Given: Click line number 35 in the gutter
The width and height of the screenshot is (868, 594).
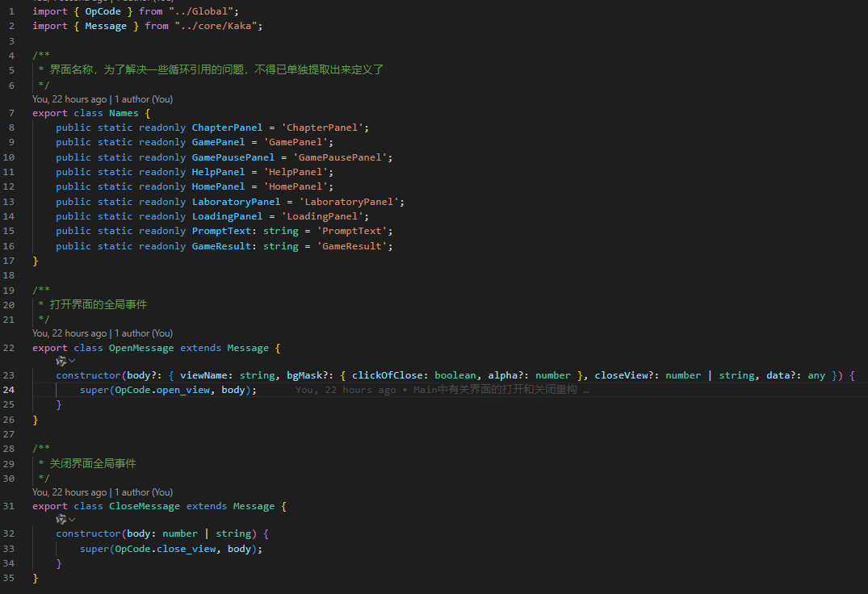Looking at the screenshot, I should coord(9,577).
